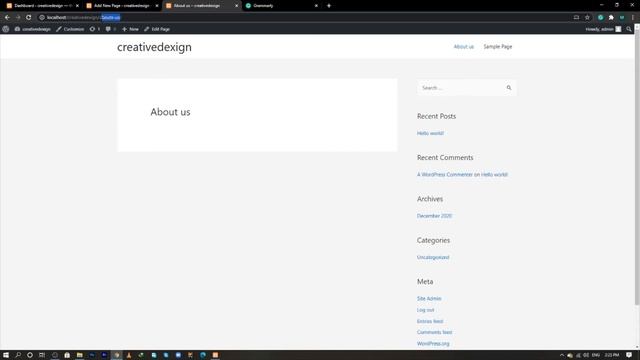Open VLC cone icon on taskbar
Image resolution: width=640 pixels, height=360 pixels.
click(129, 355)
